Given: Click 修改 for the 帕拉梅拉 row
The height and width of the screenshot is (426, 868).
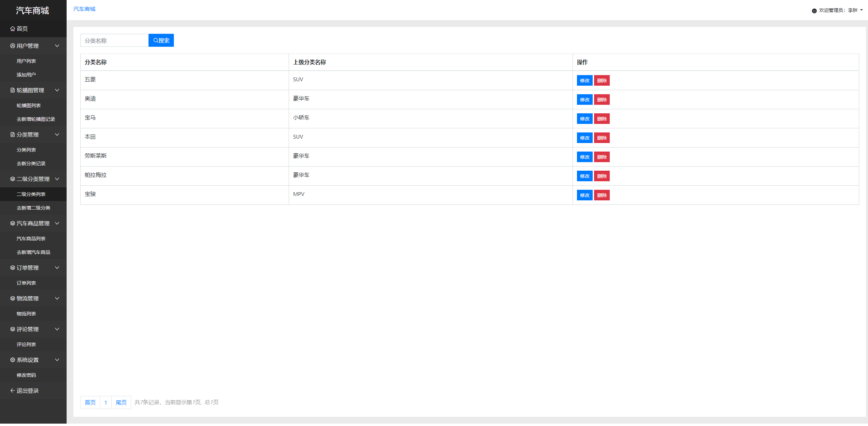Looking at the screenshot, I should click(x=585, y=176).
